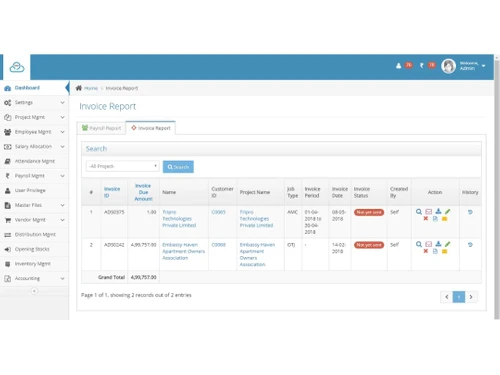View invoice AD00375 with magnifier icon
500x375 pixels.
pos(419,212)
